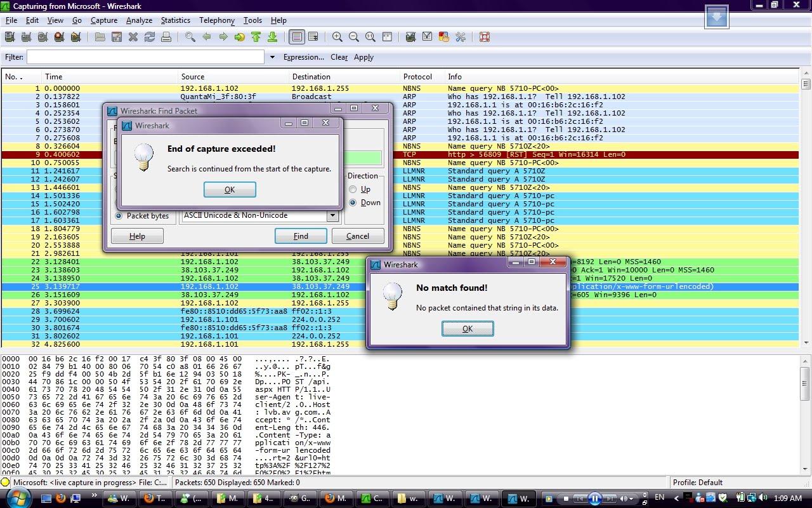Save this capture file icon

click(x=117, y=37)
